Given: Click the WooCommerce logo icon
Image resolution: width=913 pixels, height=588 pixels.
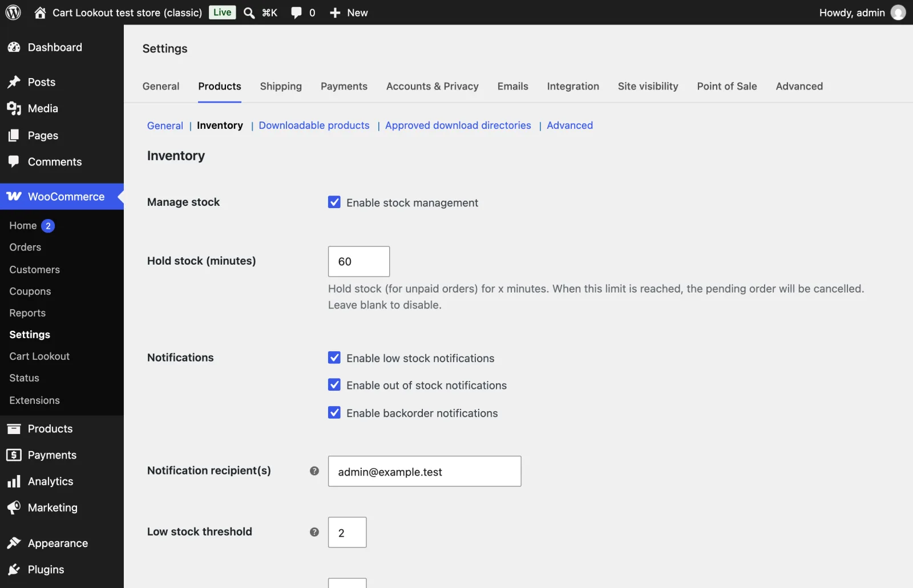Looking at the screenshot, I should click(14, 196).
